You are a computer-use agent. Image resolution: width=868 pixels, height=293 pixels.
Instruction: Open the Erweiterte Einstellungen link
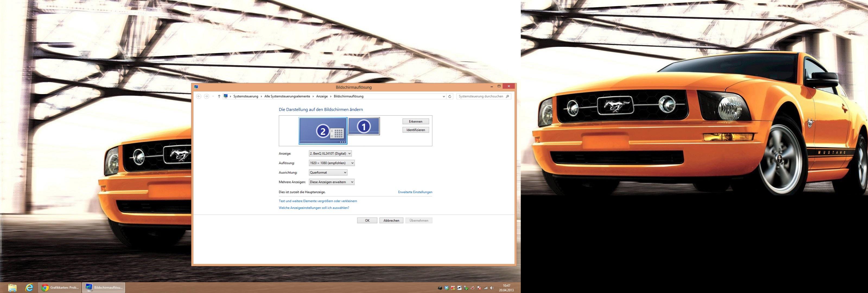tap(415, 192)
